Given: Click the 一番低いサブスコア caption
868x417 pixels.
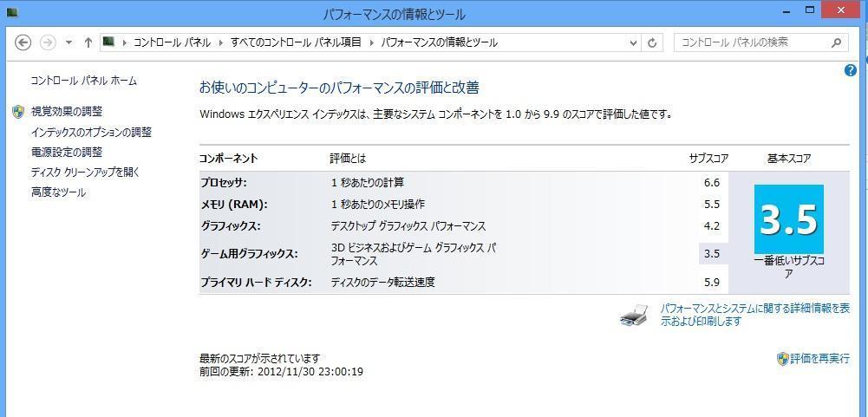Looking at the screenshot, I should tap(789, 267).
